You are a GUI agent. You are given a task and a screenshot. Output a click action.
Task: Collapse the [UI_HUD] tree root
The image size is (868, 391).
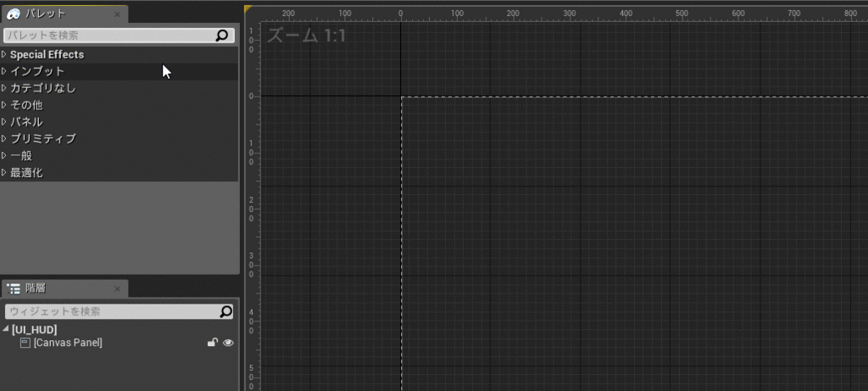pos(6,330)
